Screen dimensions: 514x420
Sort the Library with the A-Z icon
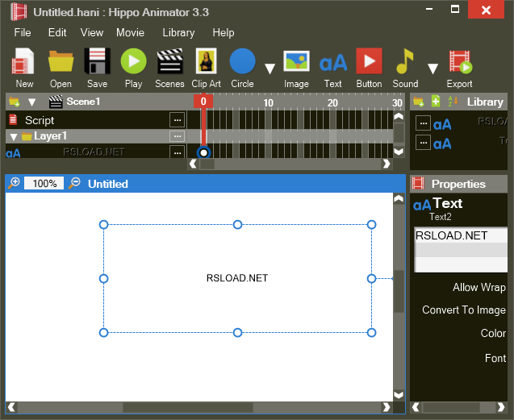tap(453, 102)
